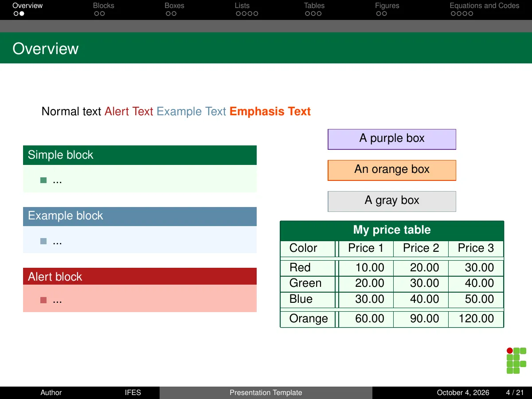Viewport: 532px width, 399px height.
Task: Navigate to the Lists section
Action: click(x=242, y=6)
